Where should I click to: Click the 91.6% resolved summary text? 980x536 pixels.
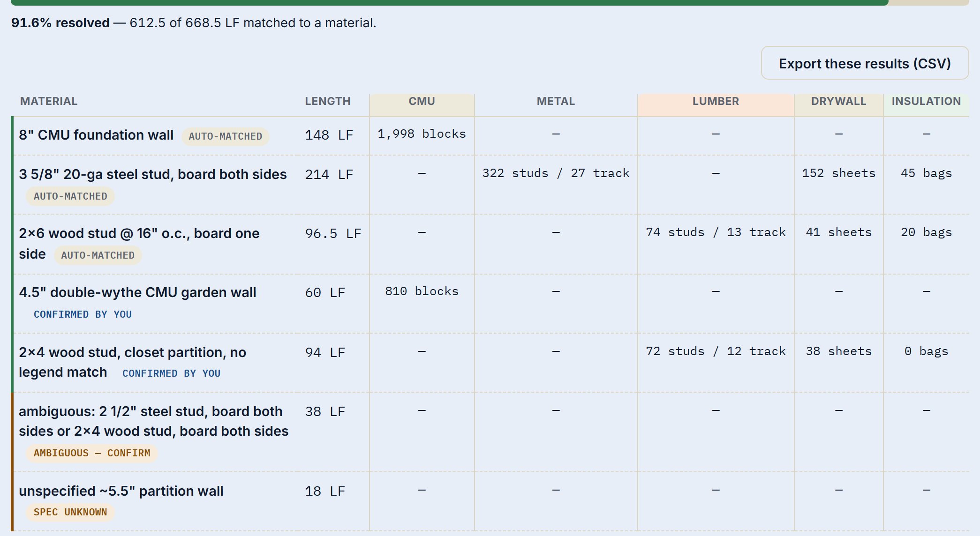194,23
